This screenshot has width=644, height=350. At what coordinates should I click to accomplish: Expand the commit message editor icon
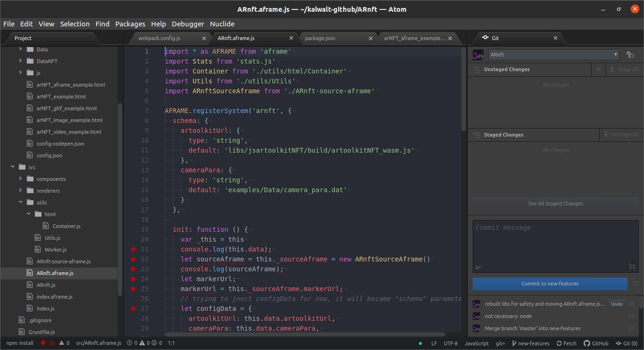point(632,267)
